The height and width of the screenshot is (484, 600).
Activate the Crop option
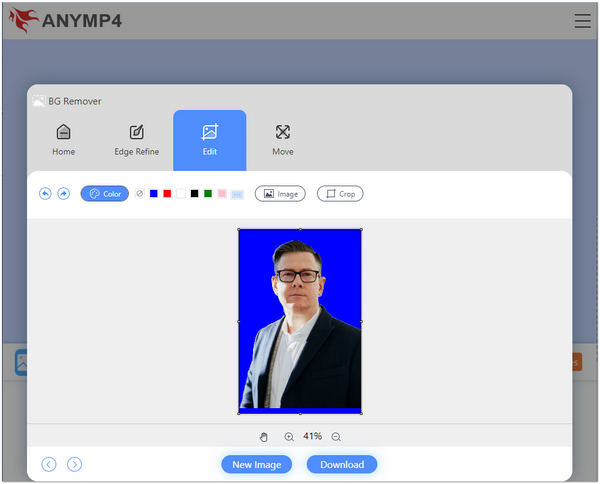340,194
